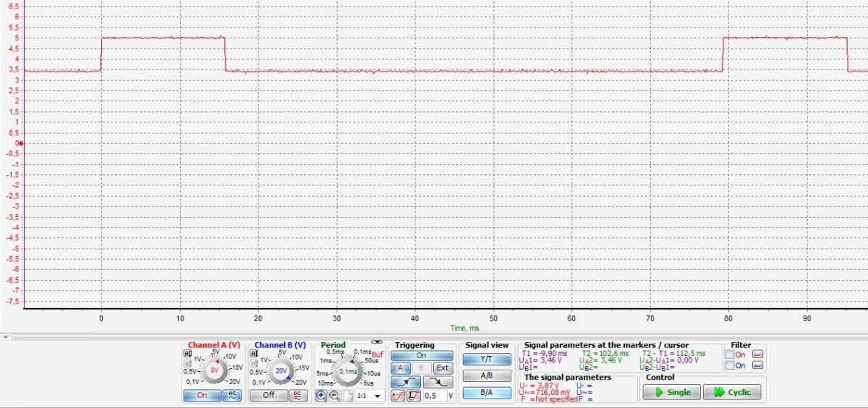Switch signal view to B/A
This screenshot has width=868, height=408.
coord(486,392)
